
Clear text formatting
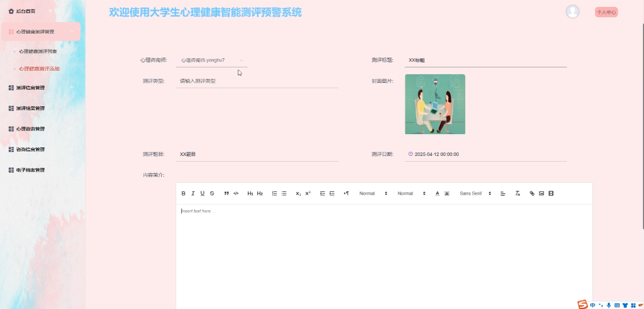[518, 193]
